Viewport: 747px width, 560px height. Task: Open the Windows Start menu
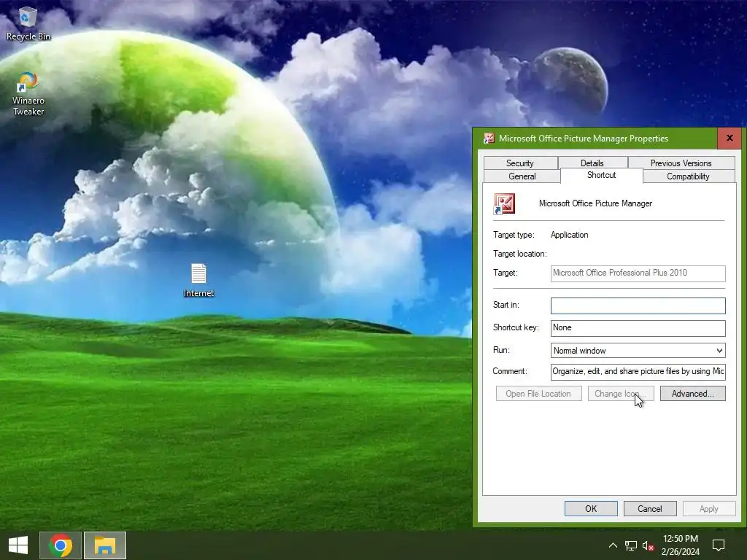pos(18,545)
